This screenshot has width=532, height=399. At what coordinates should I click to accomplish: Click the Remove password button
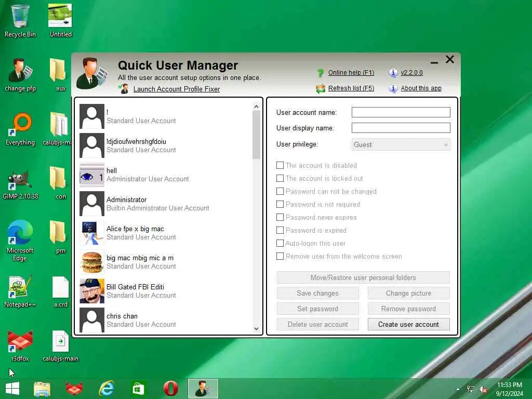pyautogui.click(x=408, y=309)
